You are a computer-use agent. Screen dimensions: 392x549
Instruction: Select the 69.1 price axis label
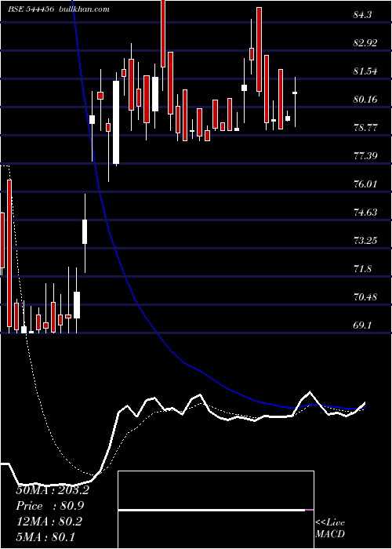click(362, 325)
